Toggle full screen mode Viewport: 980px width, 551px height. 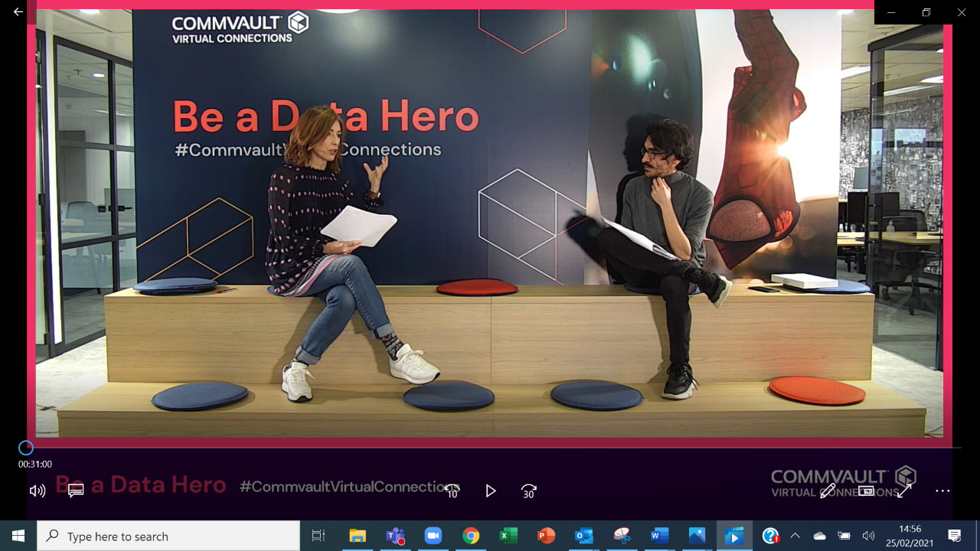pos(904,491)
